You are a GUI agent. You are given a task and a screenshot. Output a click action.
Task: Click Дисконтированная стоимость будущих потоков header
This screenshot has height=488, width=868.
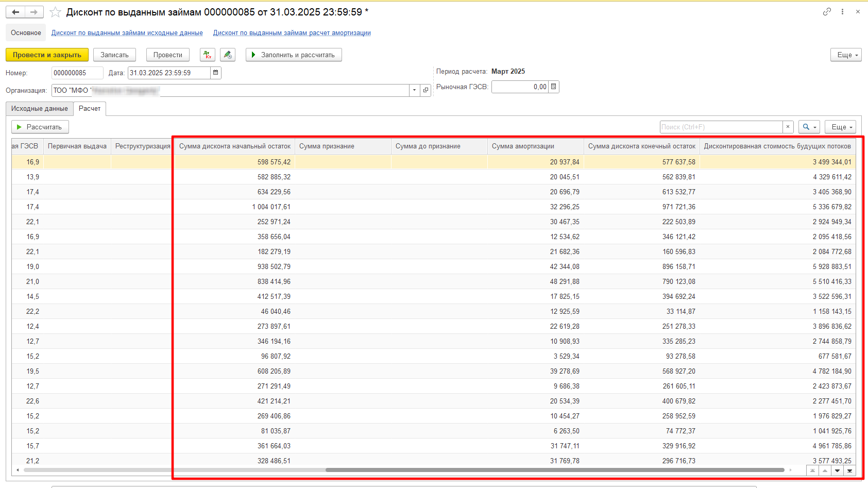(777, 146)
